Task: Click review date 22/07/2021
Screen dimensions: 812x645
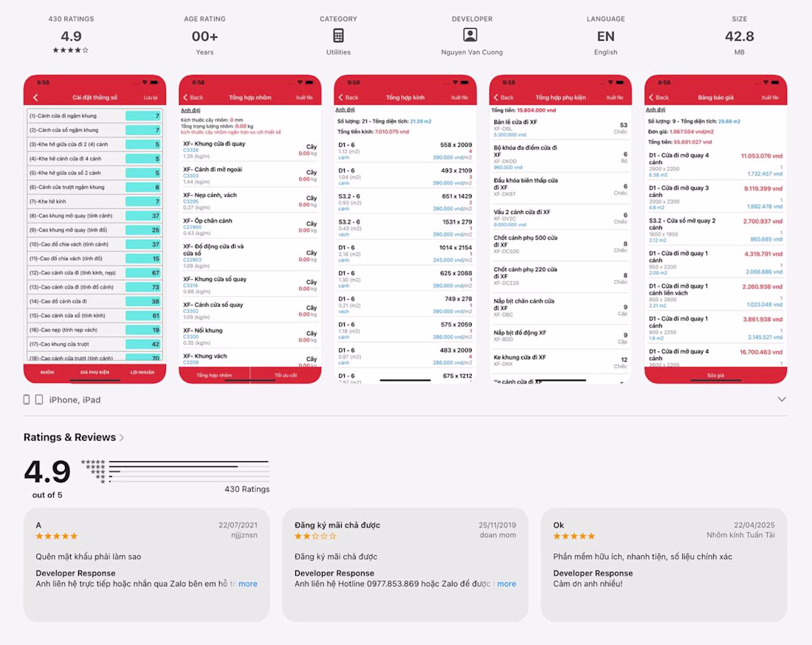Action: (x=238, y=525)
